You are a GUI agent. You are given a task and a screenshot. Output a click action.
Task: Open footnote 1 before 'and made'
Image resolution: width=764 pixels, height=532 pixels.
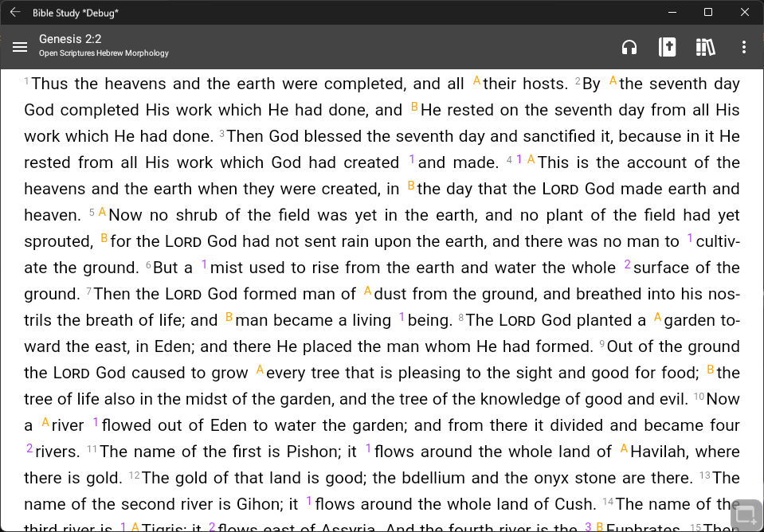click(412, 159)
